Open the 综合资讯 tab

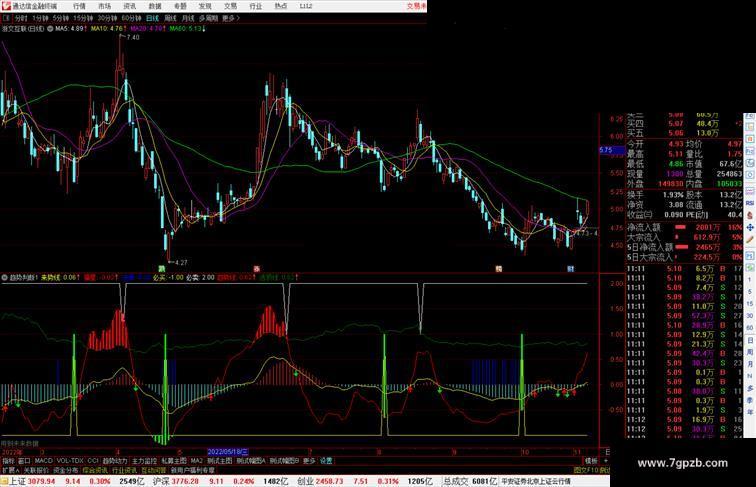pyautogui.click(x=95, y=470)
